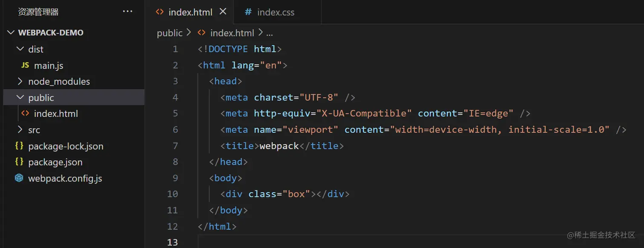Click the JS icon beside main.js
The image size is (644, 248).
coord(25,66)
